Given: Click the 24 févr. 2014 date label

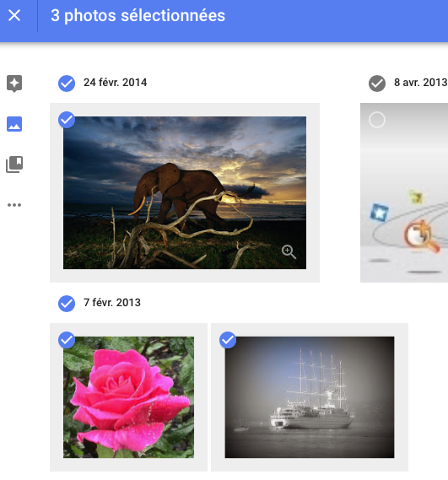Looking at the screenshot, I should tap(115, 83).
